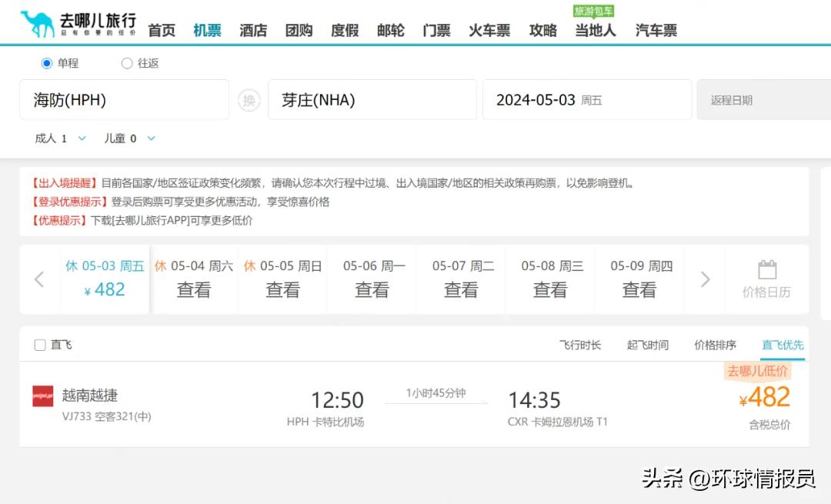Click the left arrow on date carousel
This screenshot has width=831, height=504.
coord(39,279)
